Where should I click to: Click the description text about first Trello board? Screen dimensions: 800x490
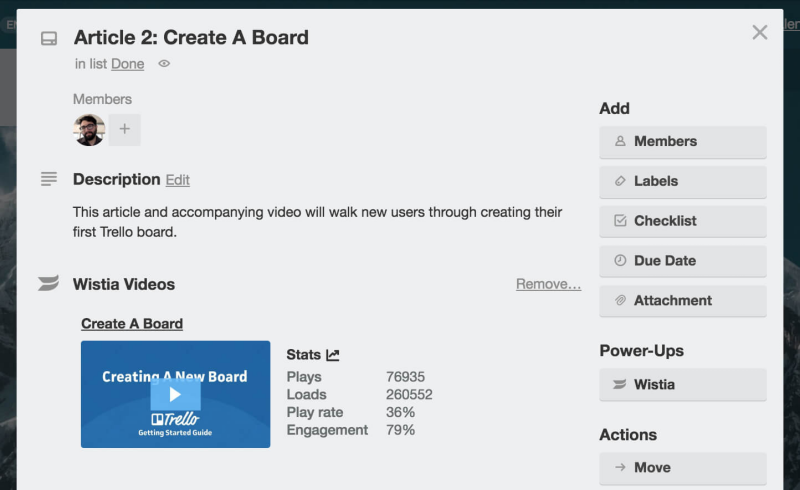tap(317, 222)
